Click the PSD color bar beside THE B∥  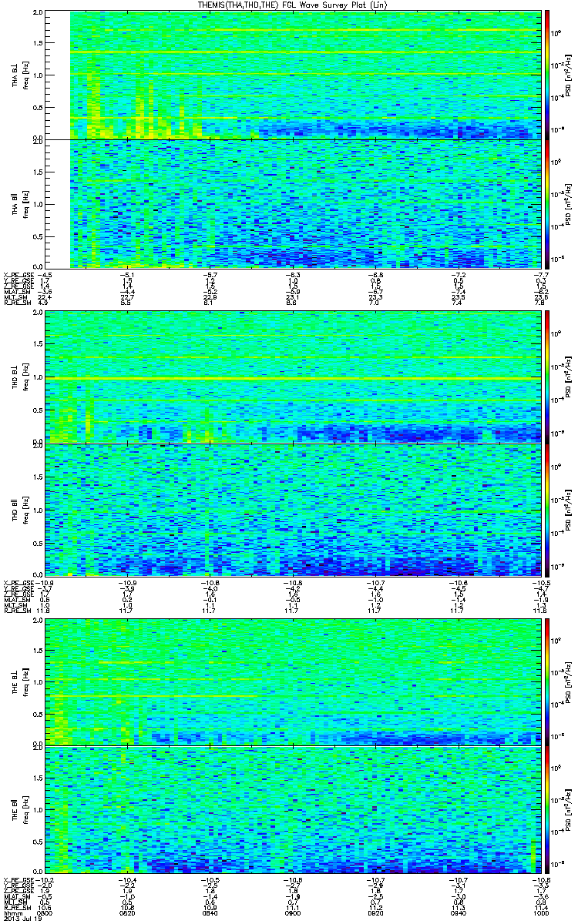(x=547, y=810)
